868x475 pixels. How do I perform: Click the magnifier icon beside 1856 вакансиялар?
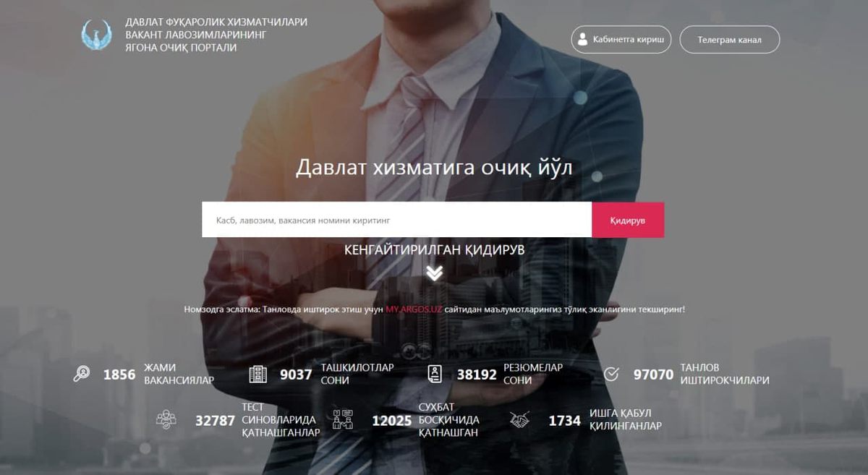click(x=82, y=374)
